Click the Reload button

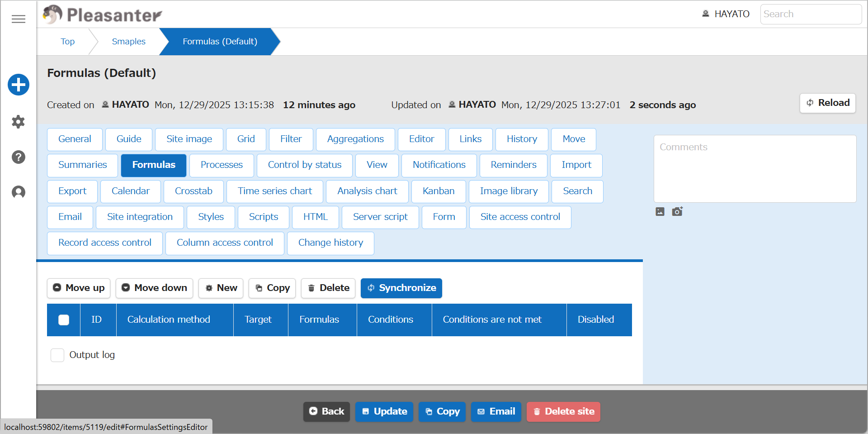[x=828, y=103]
